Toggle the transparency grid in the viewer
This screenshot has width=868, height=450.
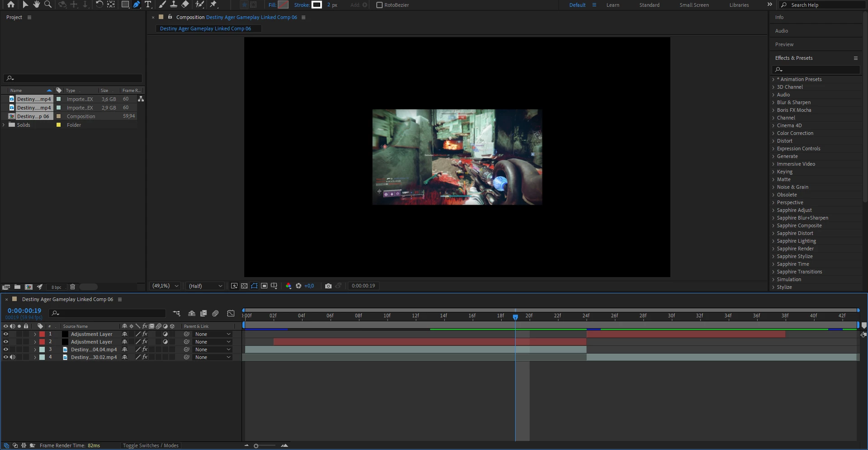click(244, 286)
